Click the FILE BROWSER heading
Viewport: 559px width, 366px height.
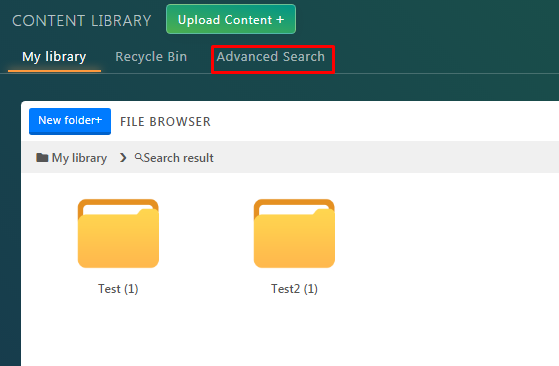pyautogui.click(x=165, y=122)
